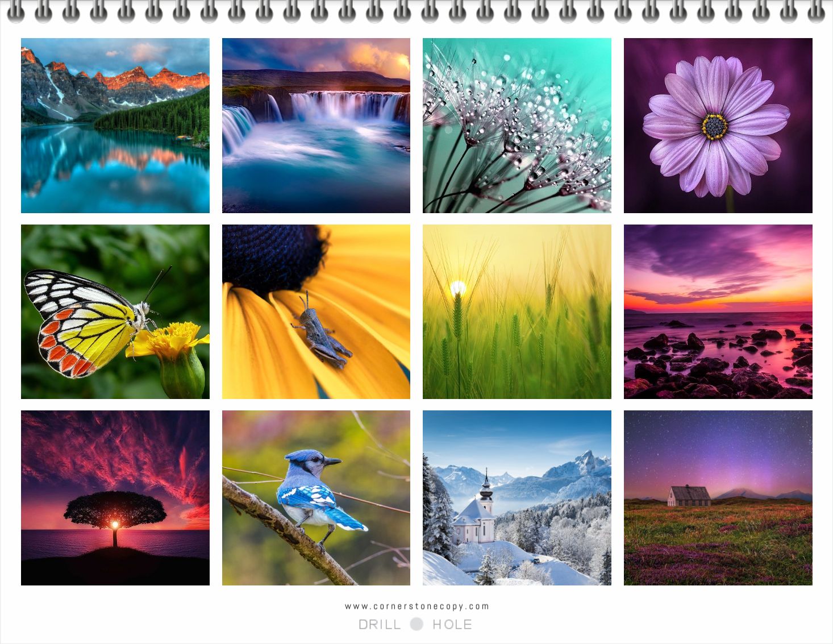The height and width of the screenshot is (644, 833).
Task: Select the butterfly on marigold photo
Action: (x=115, y=311)
